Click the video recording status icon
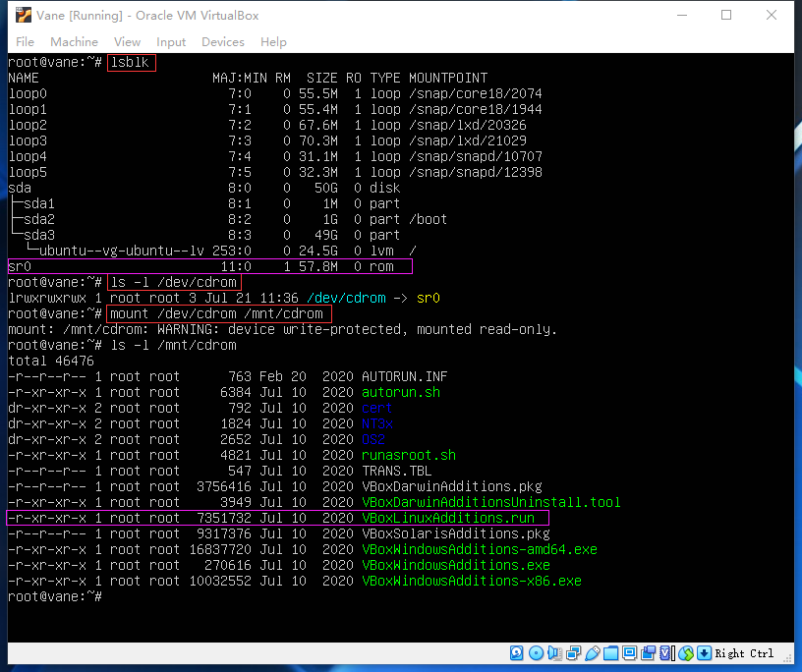The width and height of the screenshot is (802, 672). [x=649, y=653]
